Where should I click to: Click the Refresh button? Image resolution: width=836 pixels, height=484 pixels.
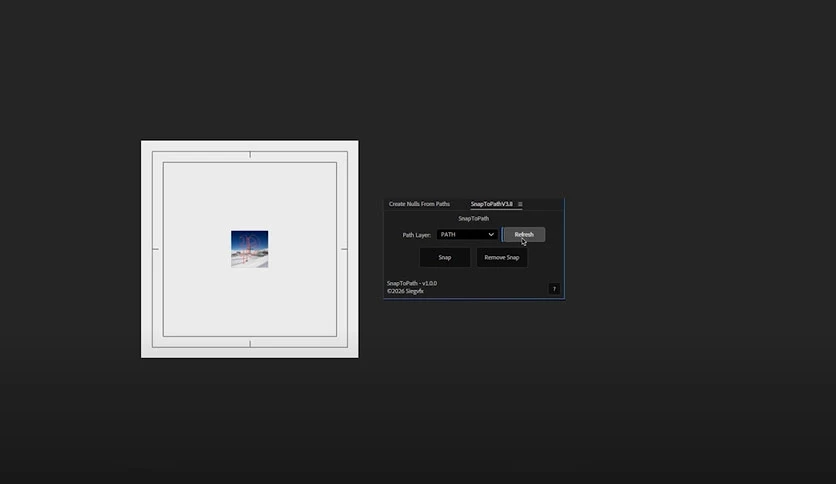tap(524, 235)
